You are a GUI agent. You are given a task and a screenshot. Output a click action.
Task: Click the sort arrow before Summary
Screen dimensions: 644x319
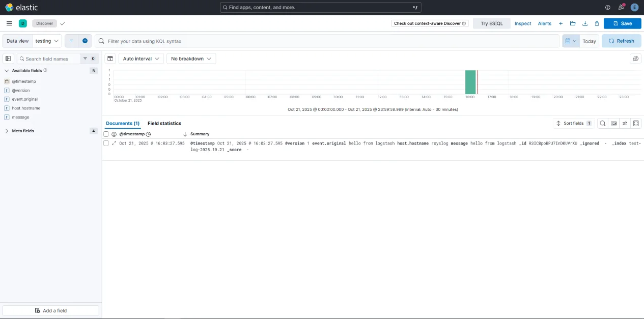click(185, 134)
